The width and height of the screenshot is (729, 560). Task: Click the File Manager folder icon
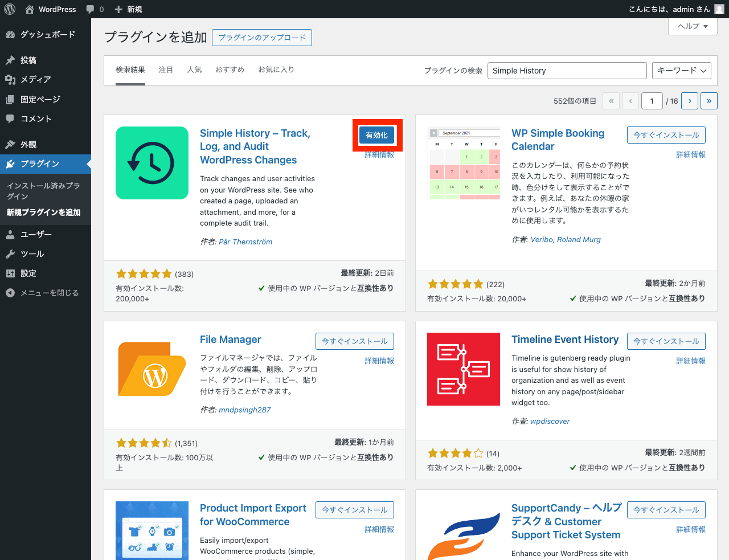[x=152, y=369]
